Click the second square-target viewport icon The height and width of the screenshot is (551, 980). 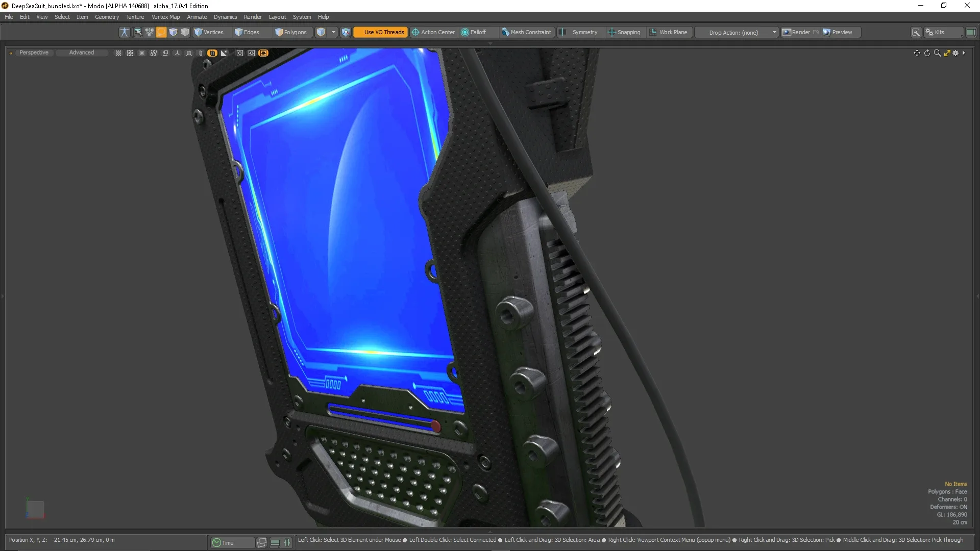click(x=252, y=53)
